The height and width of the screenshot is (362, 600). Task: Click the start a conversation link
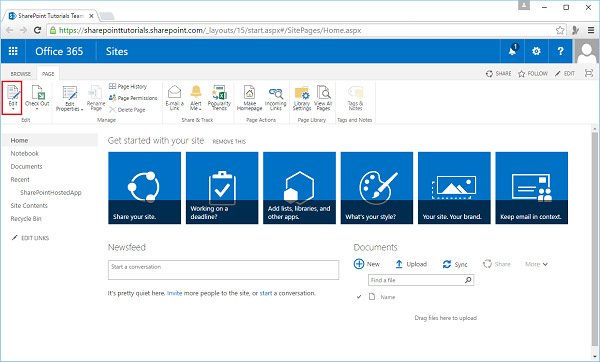(266, 293)
